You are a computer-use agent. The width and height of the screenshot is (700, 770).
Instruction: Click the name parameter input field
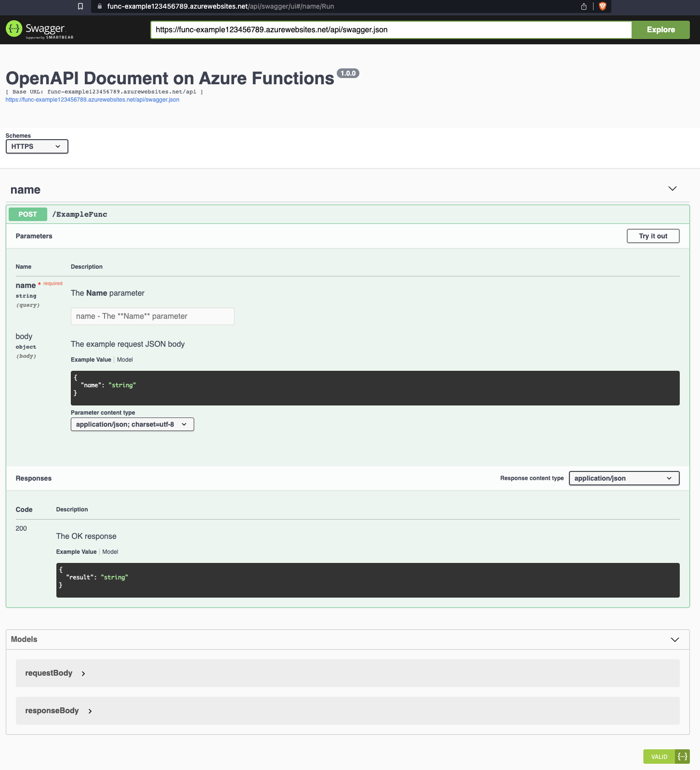(x=152, y=316)
